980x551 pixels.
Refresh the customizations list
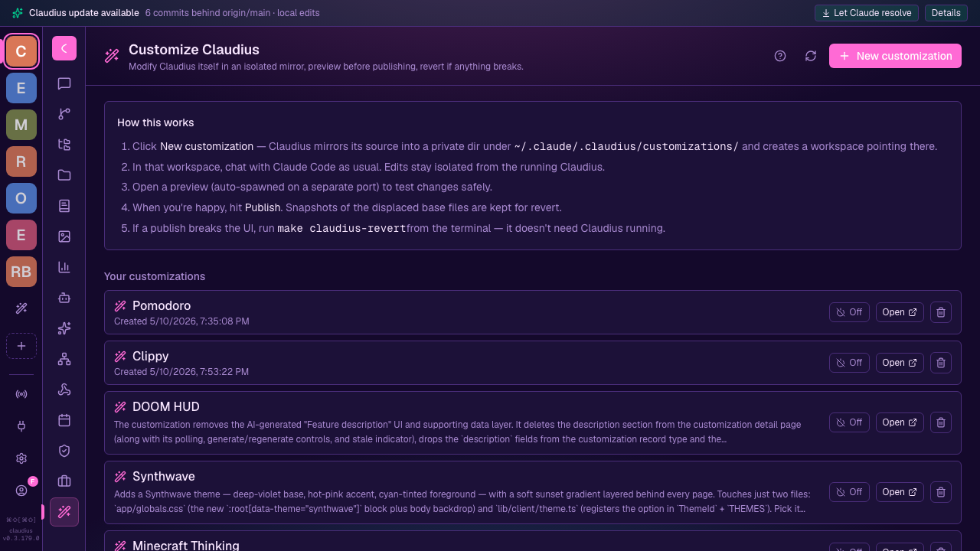pos(811,56)
